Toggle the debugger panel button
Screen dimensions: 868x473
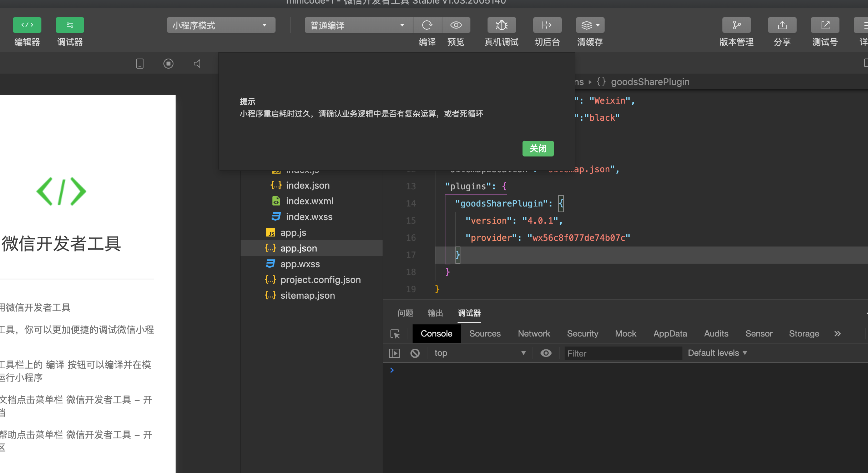tap(70, 25)
